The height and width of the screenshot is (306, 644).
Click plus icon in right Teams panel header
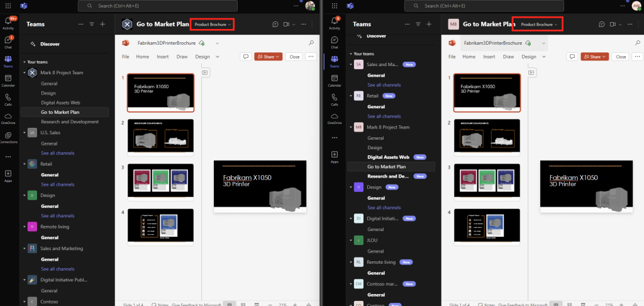(429, 25)
